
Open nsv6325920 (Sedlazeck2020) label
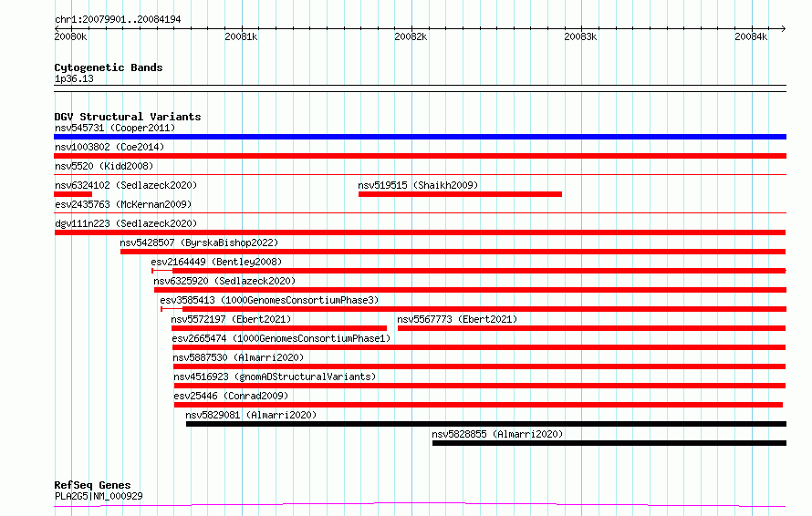click(224, 281)
